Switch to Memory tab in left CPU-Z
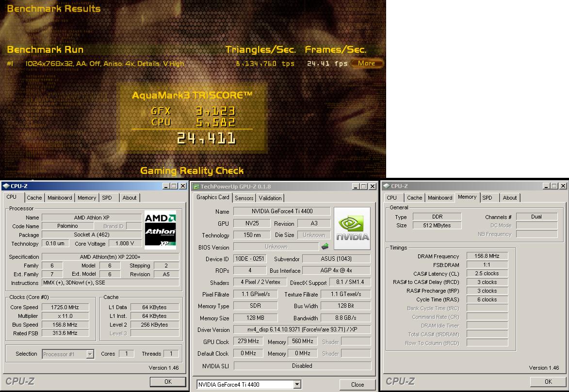569x392 pixels. pyautogui.click(x=87, y=198)
